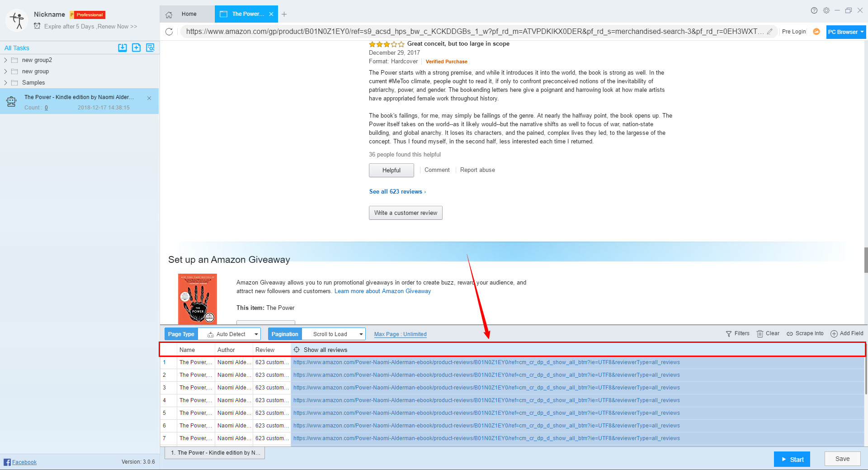Image resolution: width=868 pixels, height=470 pixels.
Task: Click the edit URL pencil icon
Action: tap(769, 32)
